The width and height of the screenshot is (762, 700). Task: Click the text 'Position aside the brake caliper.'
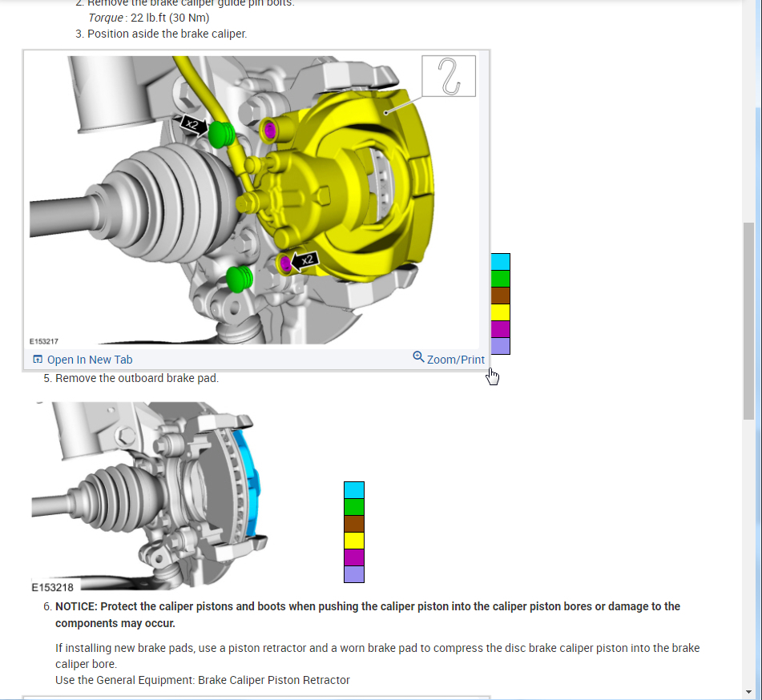[167, 34]
